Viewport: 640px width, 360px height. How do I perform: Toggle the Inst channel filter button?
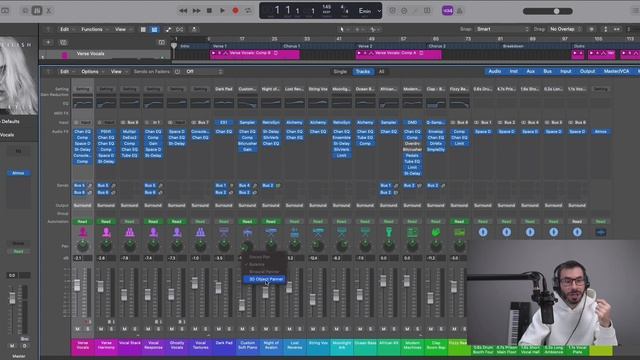click(x=513, y=71)
